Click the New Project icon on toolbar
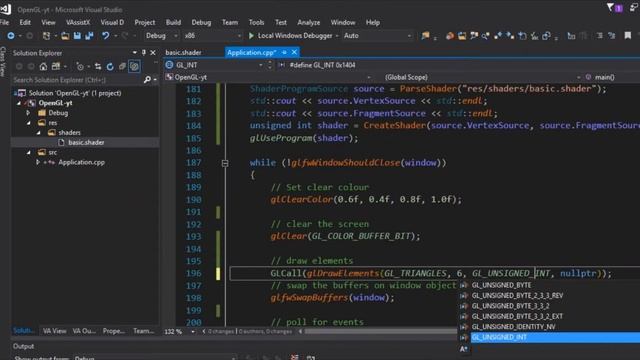 click(46, 36)
